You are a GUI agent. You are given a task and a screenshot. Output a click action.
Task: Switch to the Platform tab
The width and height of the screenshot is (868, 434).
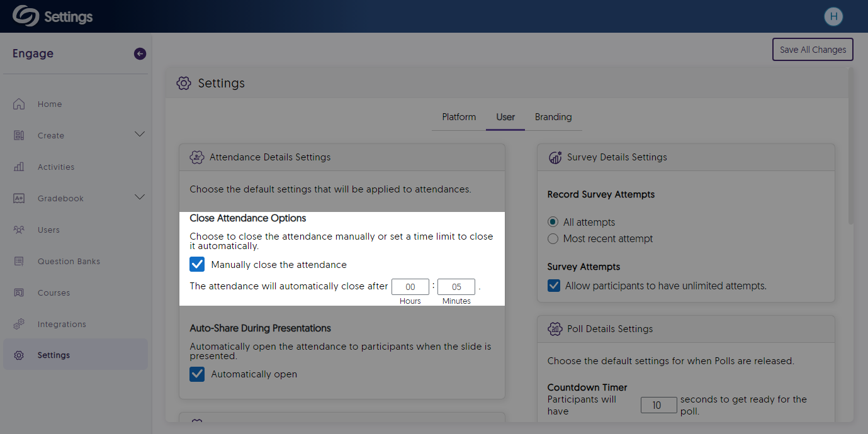tap(459, 118)
